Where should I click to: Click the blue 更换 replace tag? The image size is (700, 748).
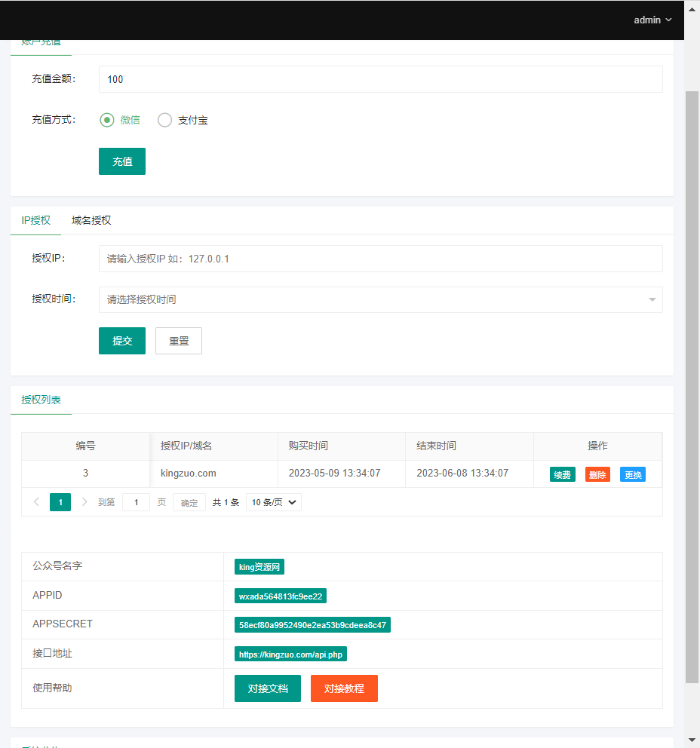pos(632,474)
